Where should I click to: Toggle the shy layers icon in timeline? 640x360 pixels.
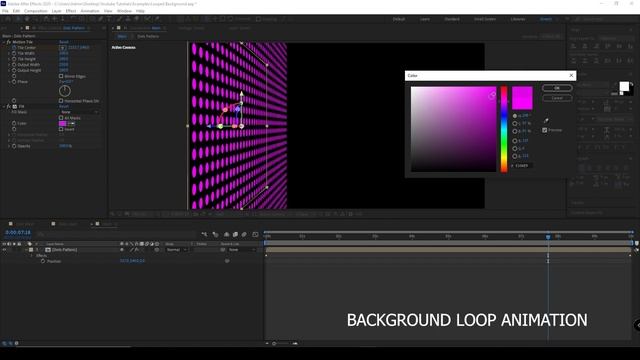[x=226, y=234]
